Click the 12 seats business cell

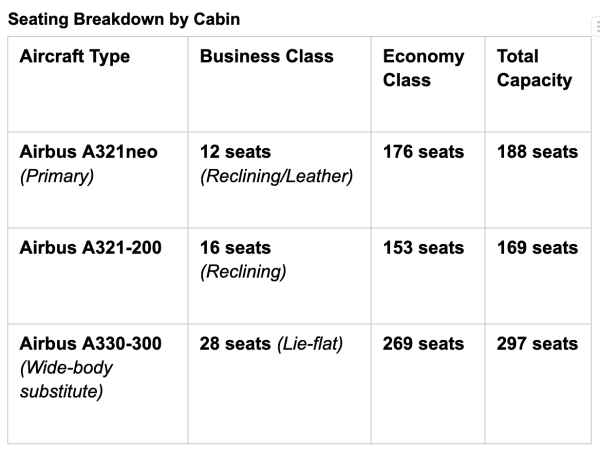click(279, 180)
